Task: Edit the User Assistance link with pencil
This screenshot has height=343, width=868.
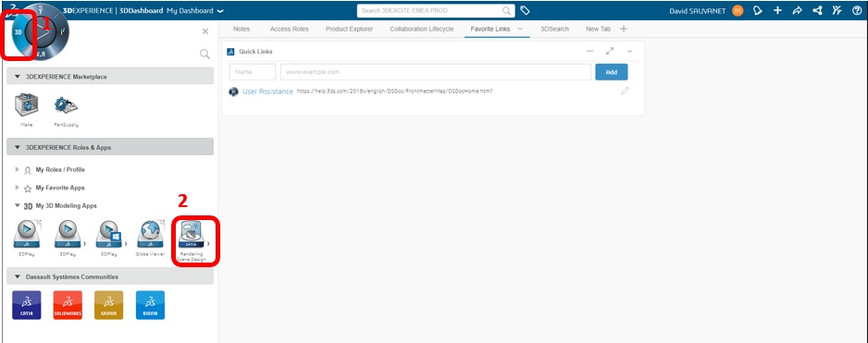Action: point(625,91)
